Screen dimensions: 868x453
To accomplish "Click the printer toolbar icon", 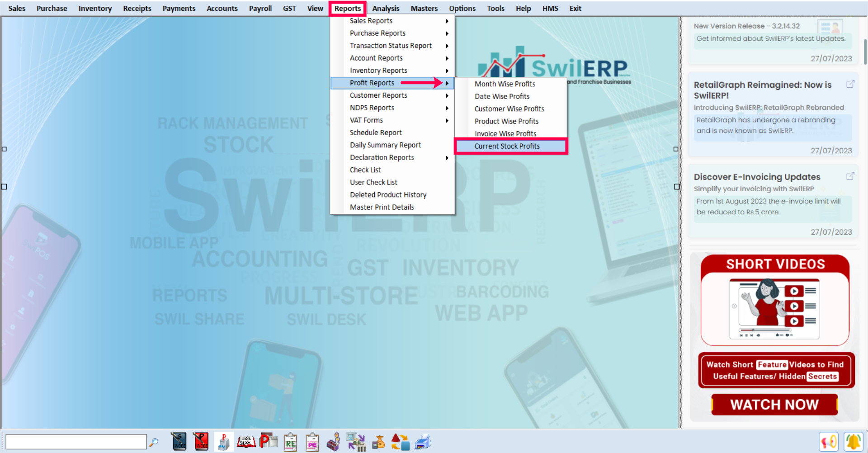I will [x=423, y=442].
